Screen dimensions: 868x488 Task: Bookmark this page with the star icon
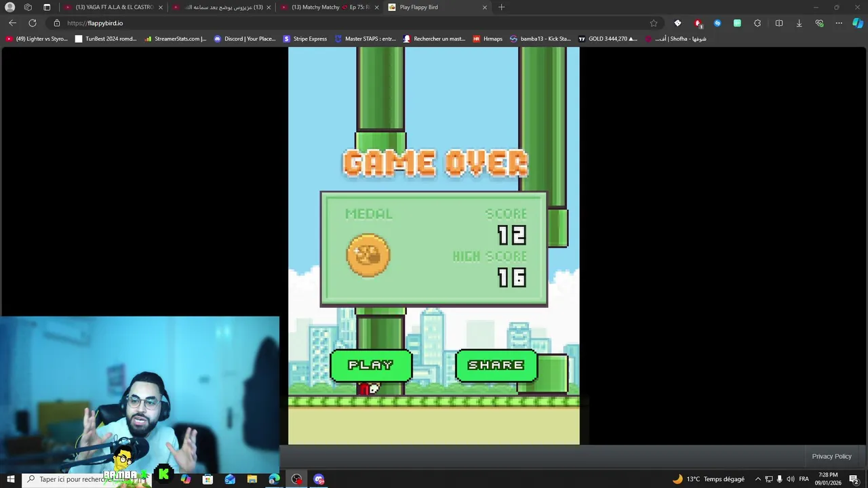(653, 23)
